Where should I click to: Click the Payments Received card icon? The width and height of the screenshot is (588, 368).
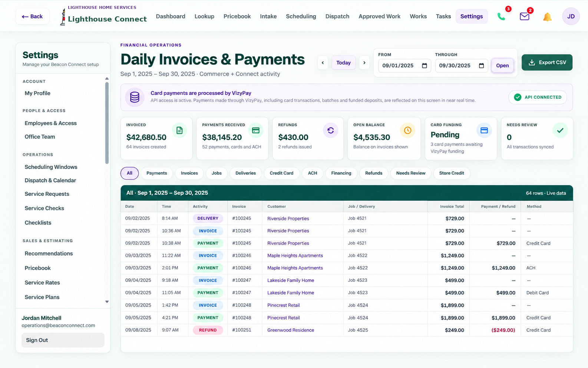click(x=255, y=130)
